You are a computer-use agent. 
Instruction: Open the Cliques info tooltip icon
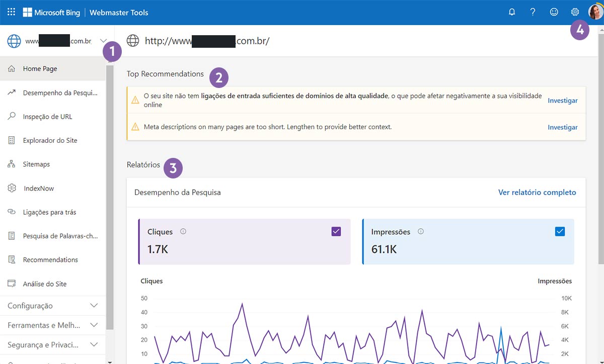183,231
